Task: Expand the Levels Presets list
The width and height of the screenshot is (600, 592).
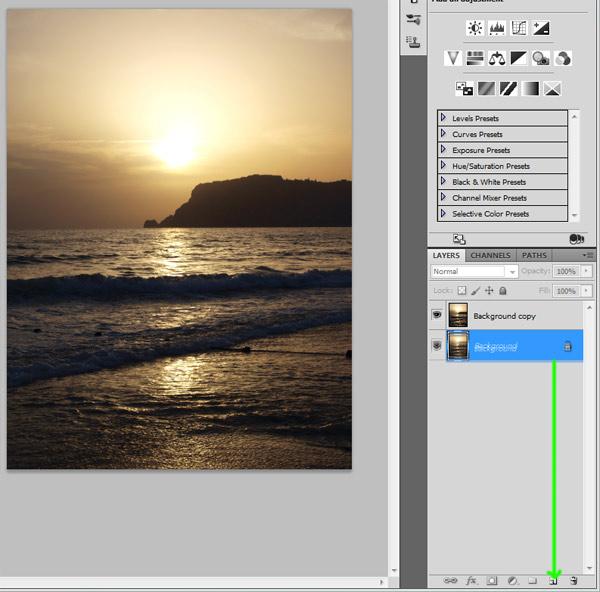Action: pos(444,118)
